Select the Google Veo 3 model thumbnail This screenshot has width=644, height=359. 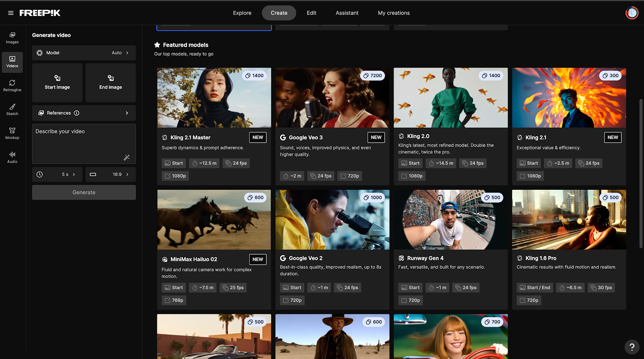(332, 98)
